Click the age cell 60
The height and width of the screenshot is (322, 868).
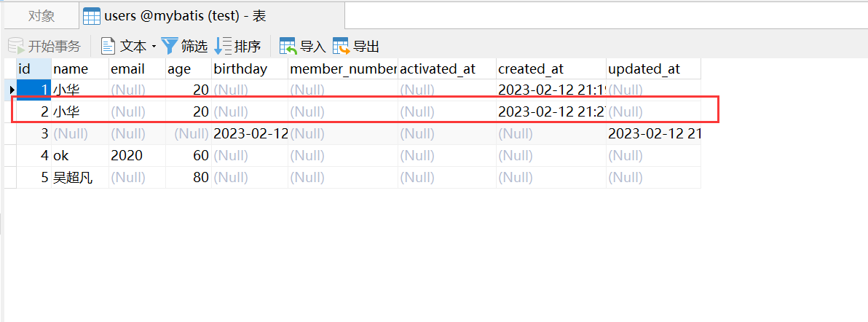(188, 156)
